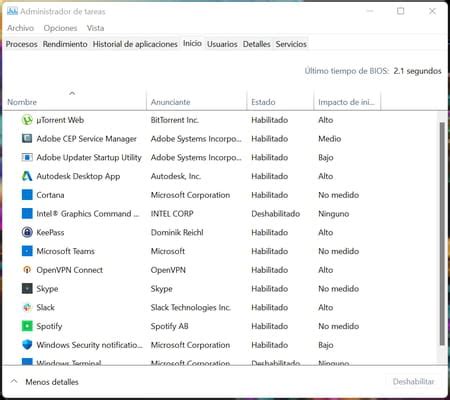The width and height of the screenshot is (450, 400).
Task: Click the Deshabilitar button
Action: 413,382
